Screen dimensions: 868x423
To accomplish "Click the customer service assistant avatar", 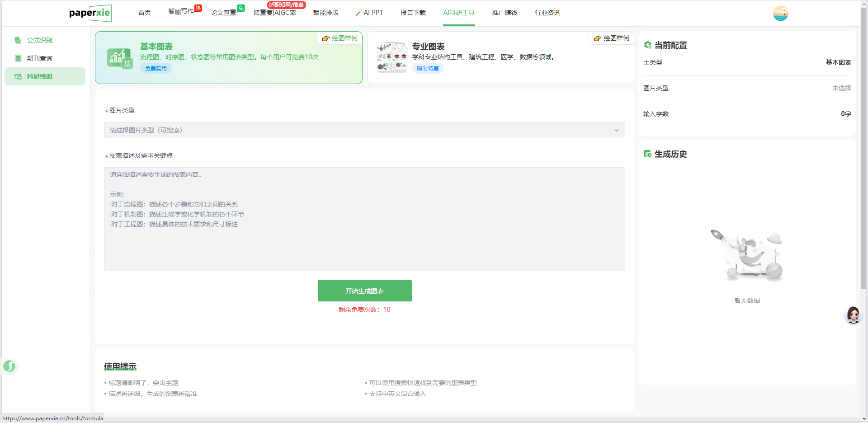I will (x=853, y=315).
